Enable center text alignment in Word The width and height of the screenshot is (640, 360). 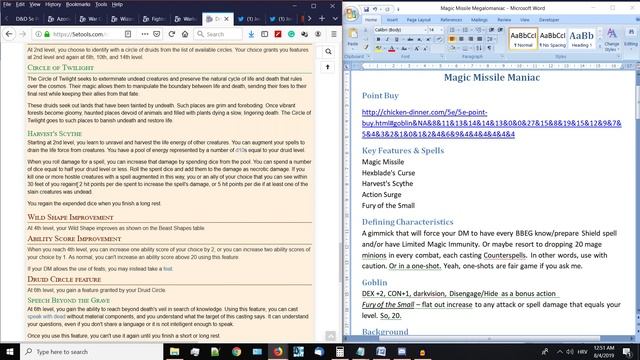click(x=461, y=39)
